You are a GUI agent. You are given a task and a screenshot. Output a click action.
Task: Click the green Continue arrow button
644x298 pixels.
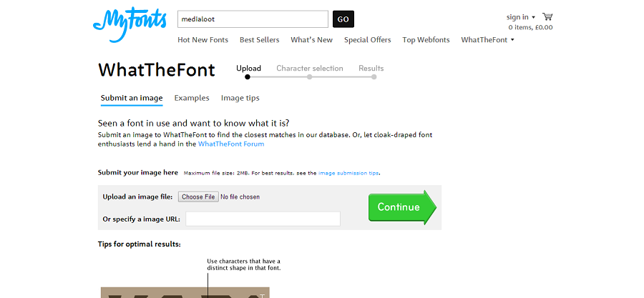(402, 207)
